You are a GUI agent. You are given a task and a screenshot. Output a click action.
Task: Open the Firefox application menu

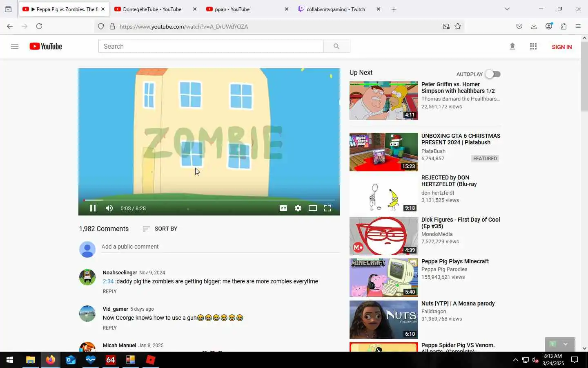578,26
